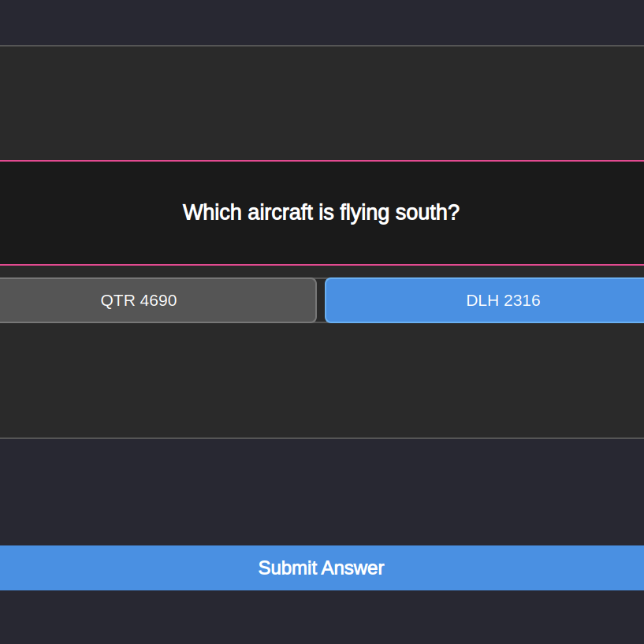Click the "Which aircraft is flying south?" heading
This screenshot has width=644, height=644.
coord(321,212)
